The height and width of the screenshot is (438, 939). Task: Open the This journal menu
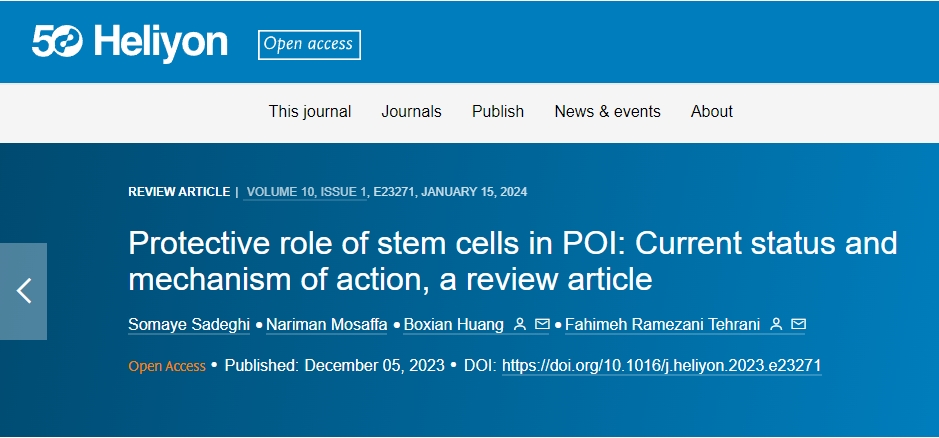coord(310,112)
